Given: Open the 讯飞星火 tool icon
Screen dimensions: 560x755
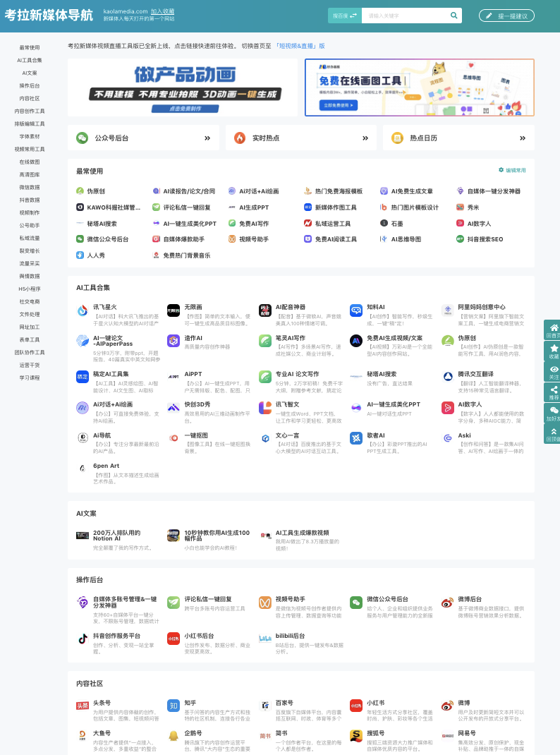Looking at the screenshot, I should click(83, 310).
